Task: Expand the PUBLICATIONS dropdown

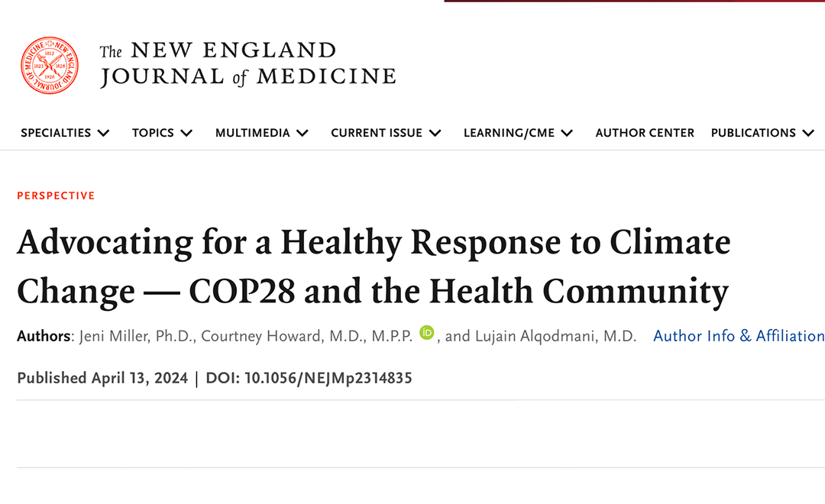Action: (x=809, y=132)
